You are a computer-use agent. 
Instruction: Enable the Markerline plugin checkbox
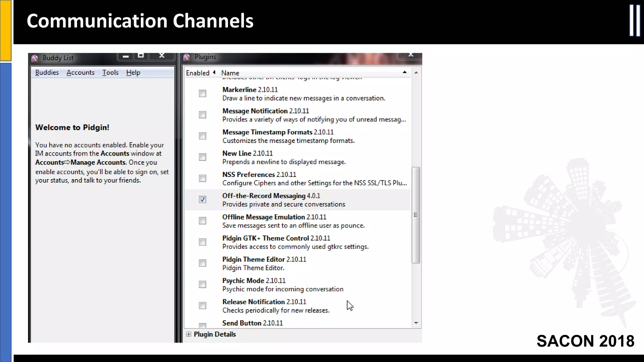click(203, 94)
